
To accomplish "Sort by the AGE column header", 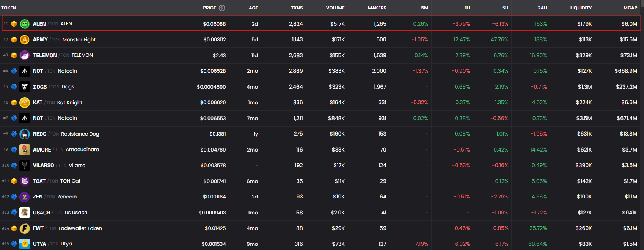I will click(x=253, y=8).
